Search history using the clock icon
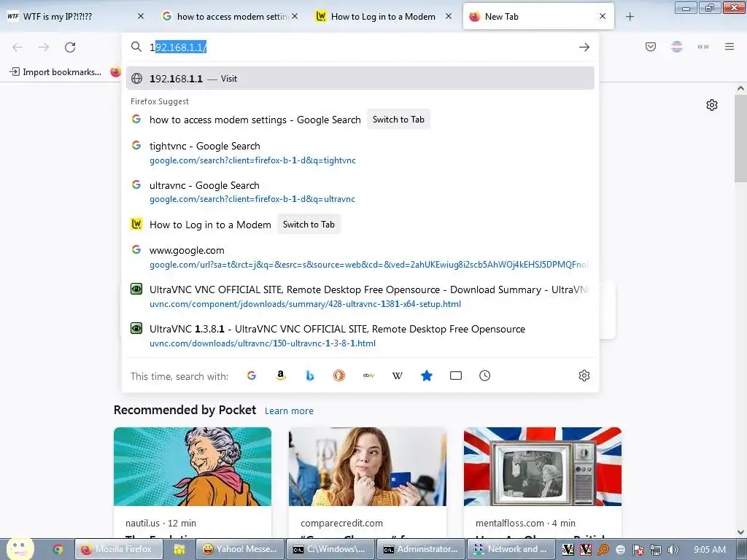This screenshot has width=747, height=560. tap(485, 376)
